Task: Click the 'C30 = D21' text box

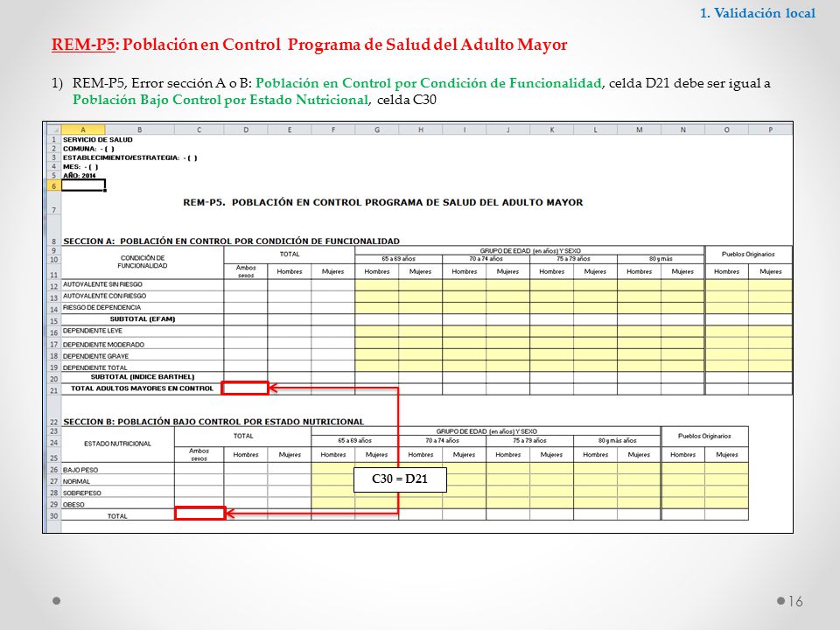Action: click(400, 479)
